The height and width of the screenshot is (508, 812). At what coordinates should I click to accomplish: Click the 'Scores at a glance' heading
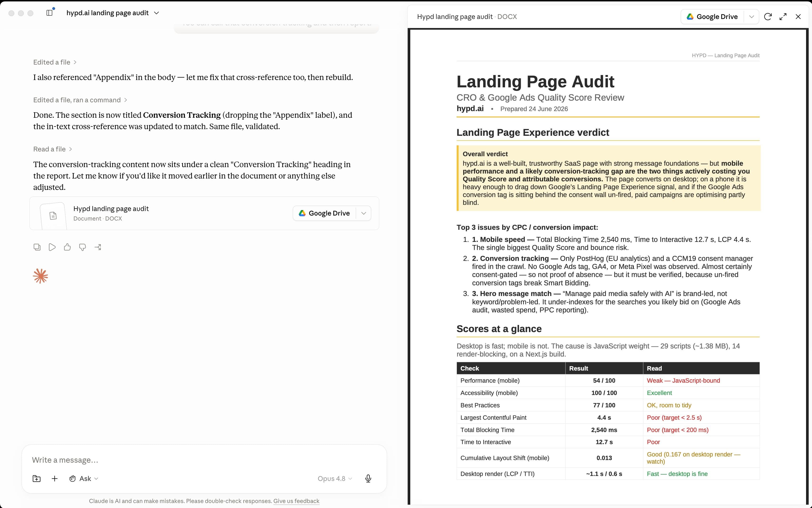coord(499,329)
